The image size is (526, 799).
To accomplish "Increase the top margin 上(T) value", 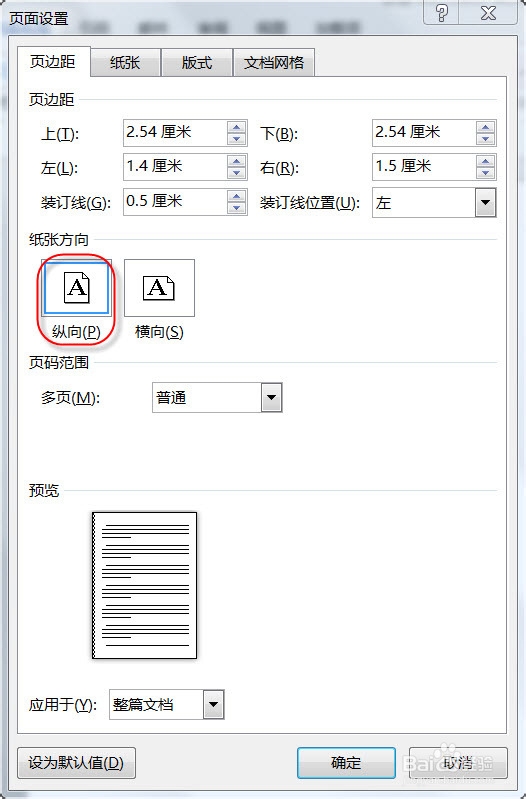I will pos(236,127).
